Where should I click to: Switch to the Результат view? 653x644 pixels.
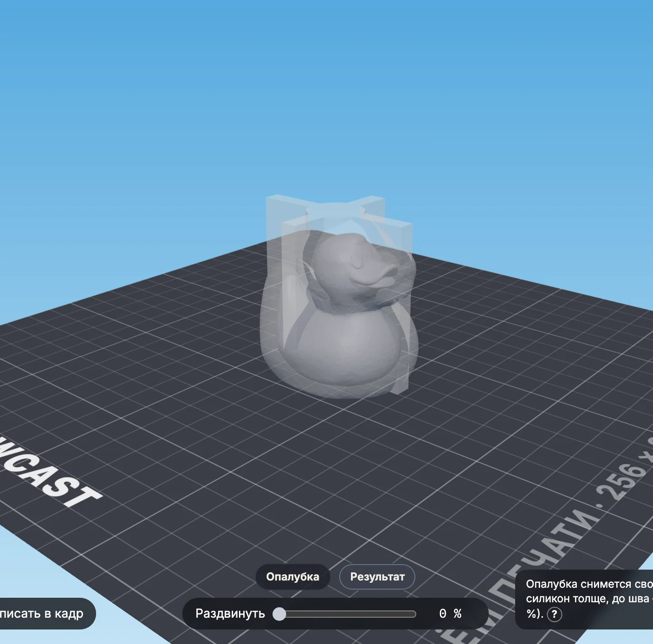pos(377,577)
